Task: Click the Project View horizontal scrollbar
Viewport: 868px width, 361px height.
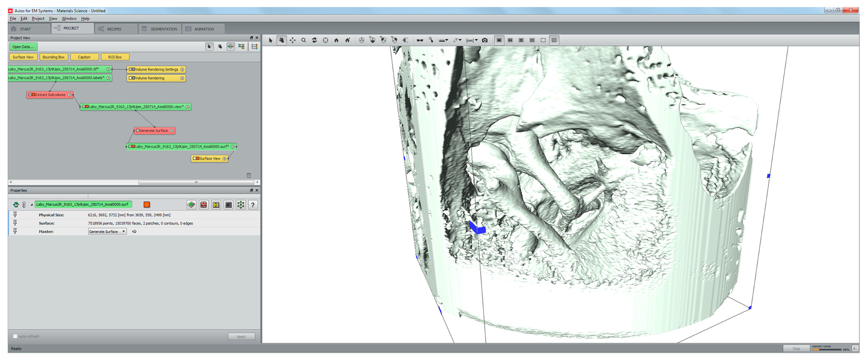Action: point(196,182)
